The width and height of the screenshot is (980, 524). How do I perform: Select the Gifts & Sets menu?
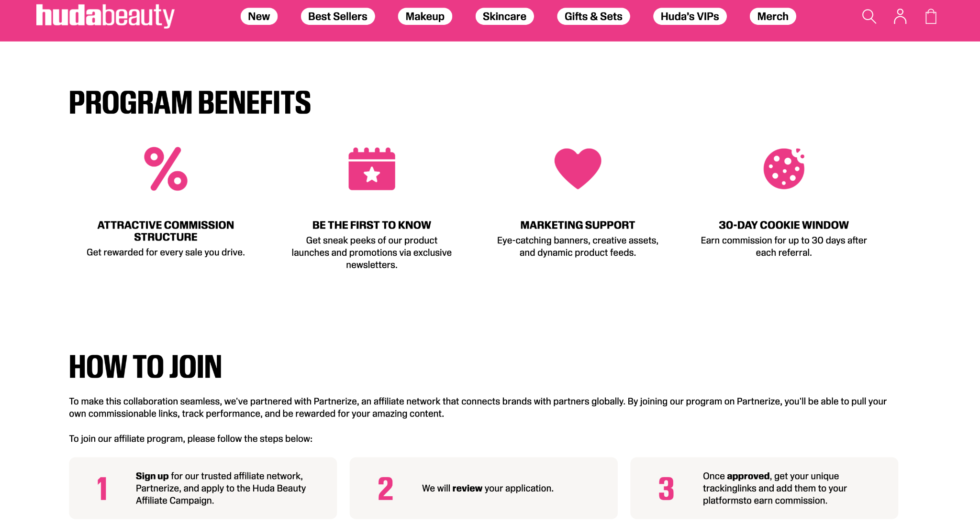pyautogui.click(x=593, y=16)
